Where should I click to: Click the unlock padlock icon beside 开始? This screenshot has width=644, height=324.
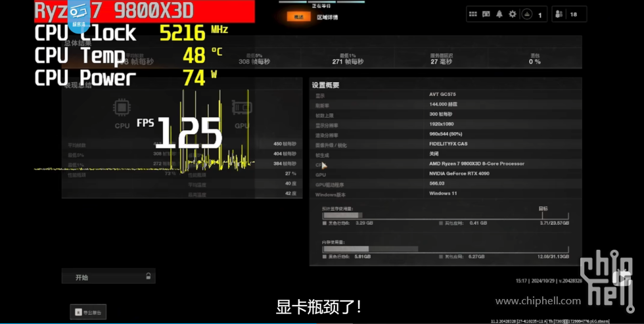coord(149,276)
